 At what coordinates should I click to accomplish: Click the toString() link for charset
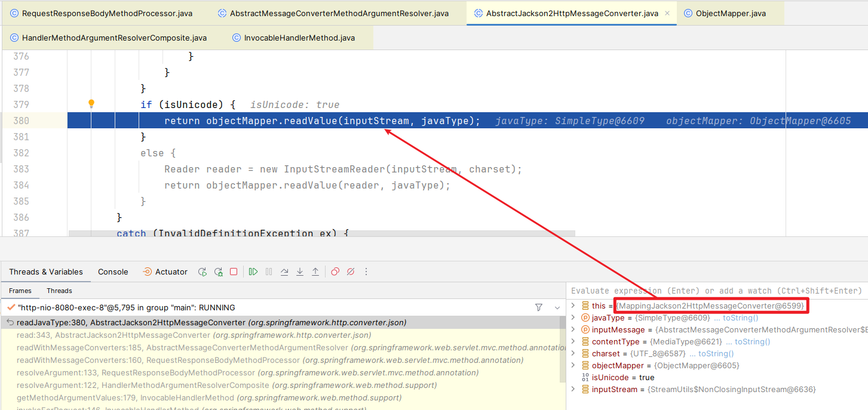711,353
